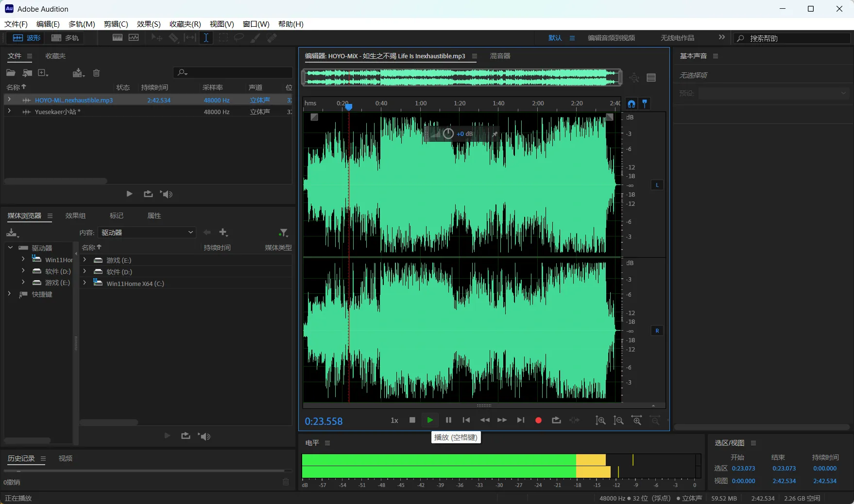
Task: Move playhead to previous marker
Action: click(x=466, y=420)
